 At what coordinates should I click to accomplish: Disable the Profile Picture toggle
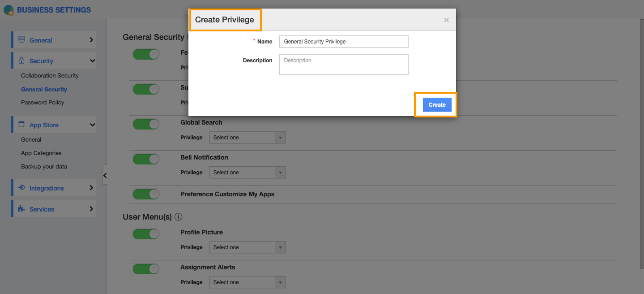coord(146,234)
